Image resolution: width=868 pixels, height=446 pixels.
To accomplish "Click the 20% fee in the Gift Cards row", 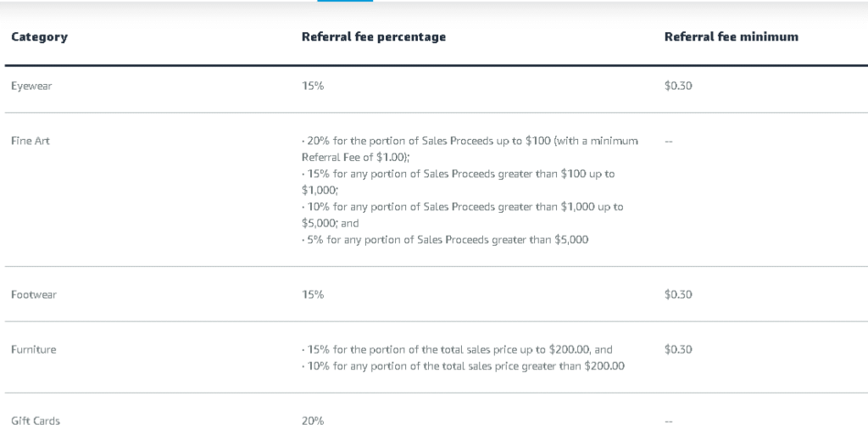I will (x=313, y=421).
